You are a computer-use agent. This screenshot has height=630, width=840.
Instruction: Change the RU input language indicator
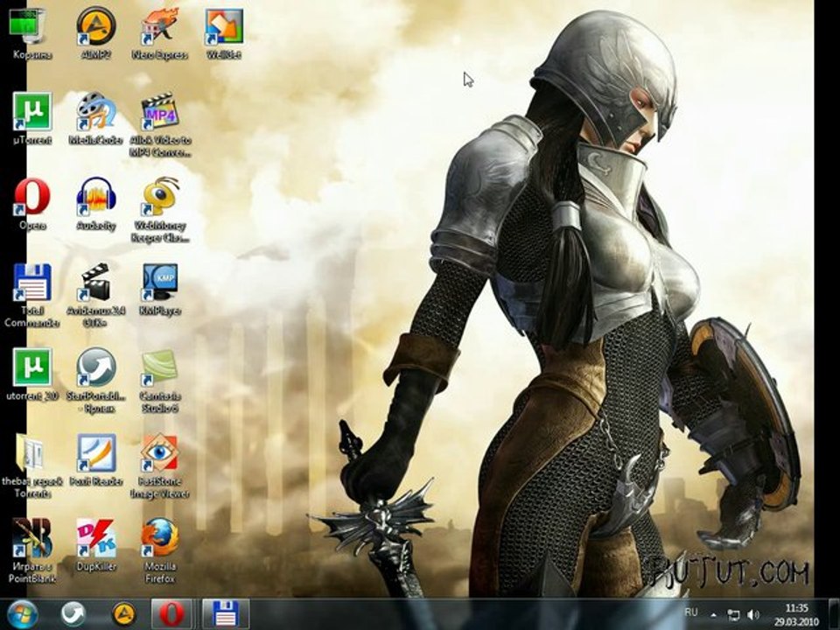tap(691, 612)
